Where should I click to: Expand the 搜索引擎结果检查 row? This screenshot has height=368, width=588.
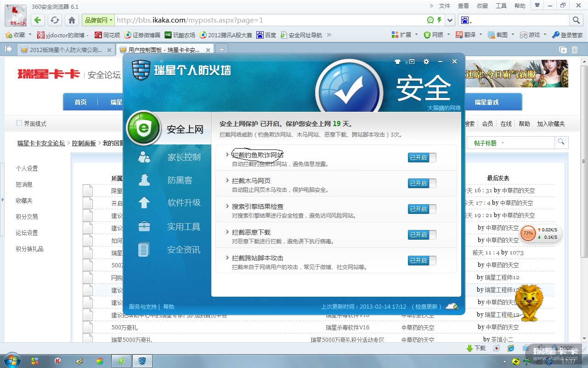(227, 206)
